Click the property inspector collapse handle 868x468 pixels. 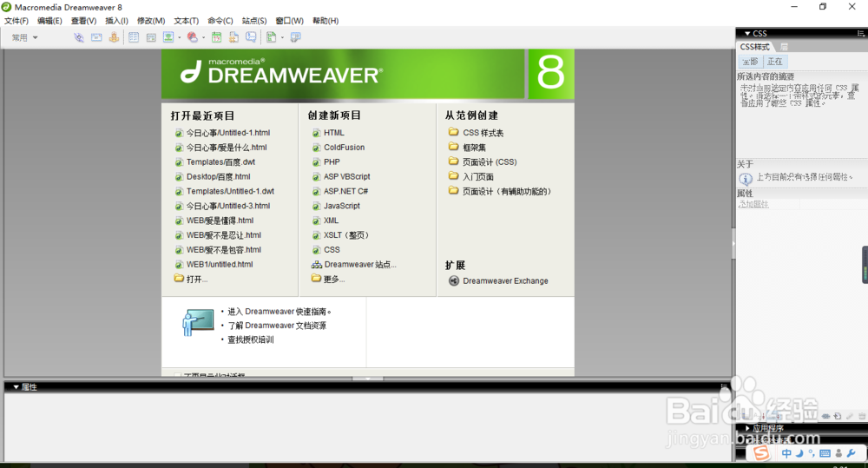(367, 379)
